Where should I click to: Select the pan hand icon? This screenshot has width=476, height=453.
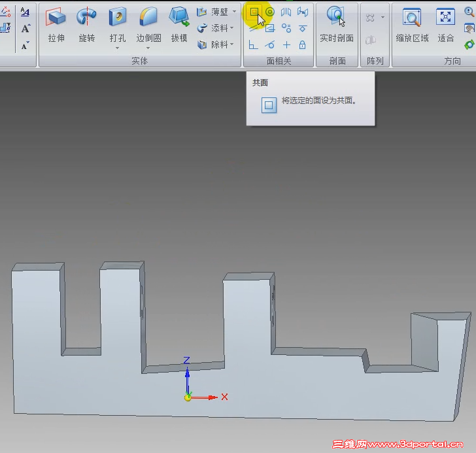pos(469,29)
